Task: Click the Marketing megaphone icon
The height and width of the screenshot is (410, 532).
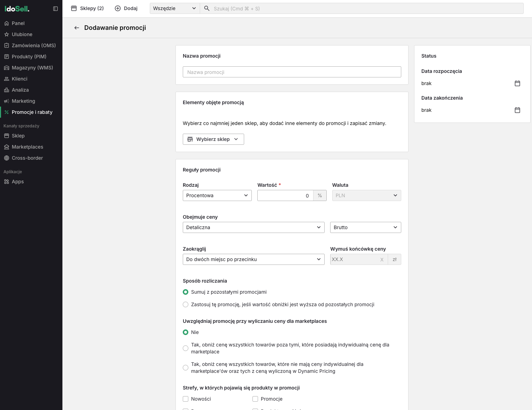Action: (x=7, y=101)
